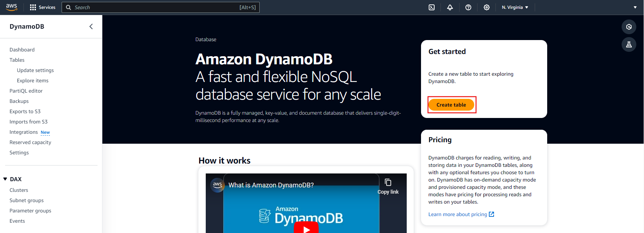Click the video title What is Amazon DynamoDB?
644x233 pixels.
[271, 185]
